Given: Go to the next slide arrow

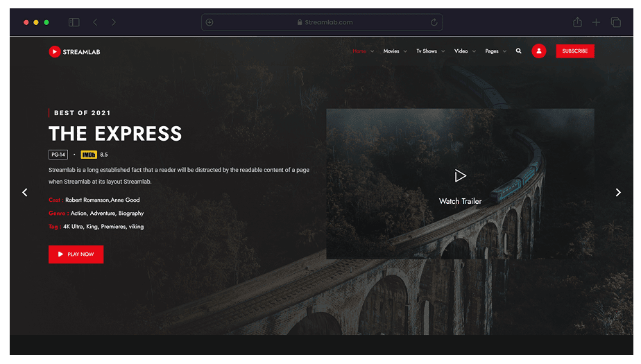Looking at the screenshot, I should 618,193.
